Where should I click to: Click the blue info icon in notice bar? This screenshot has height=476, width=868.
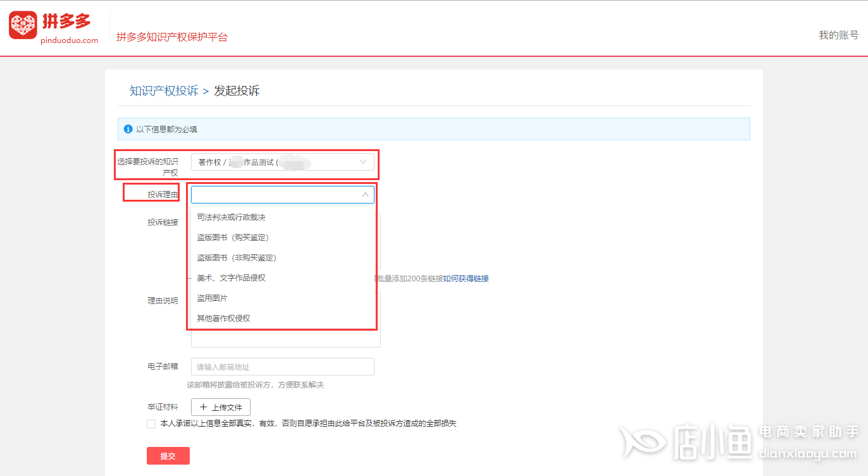click(x=128, y=129)
